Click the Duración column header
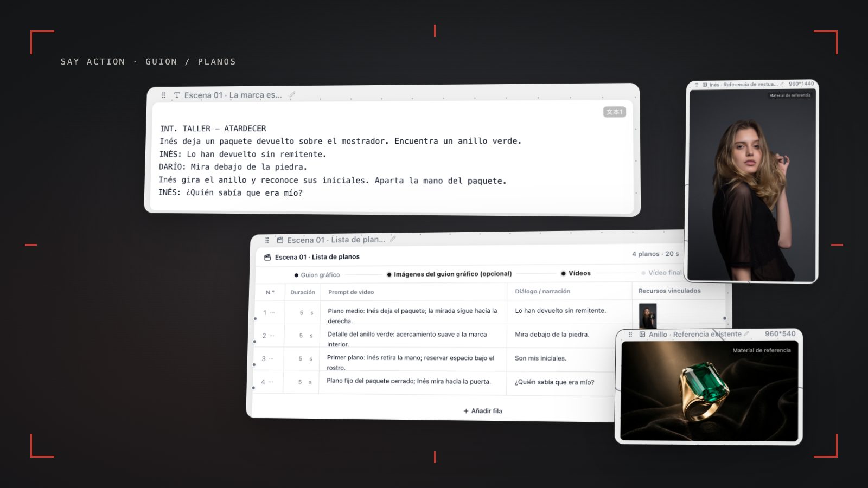Screen dimensions: 868x488 coord(303,292)
